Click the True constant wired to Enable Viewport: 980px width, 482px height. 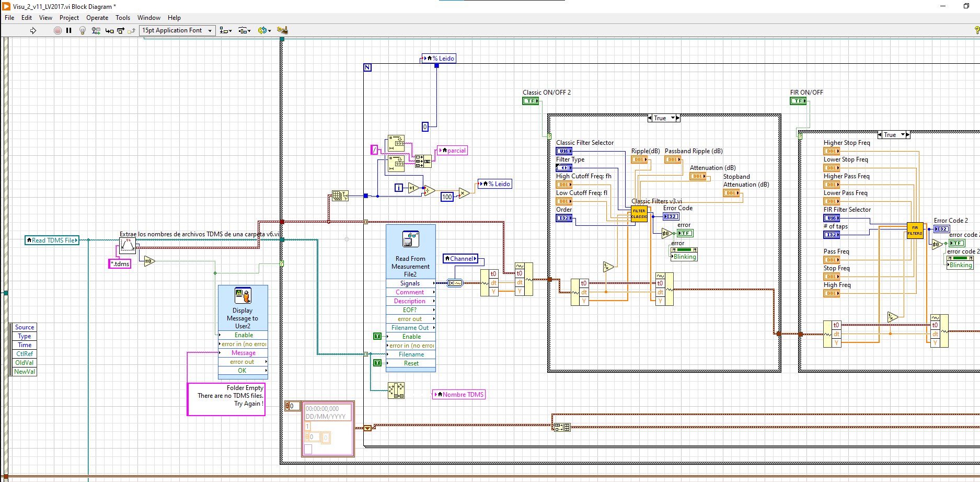[377, 336]
